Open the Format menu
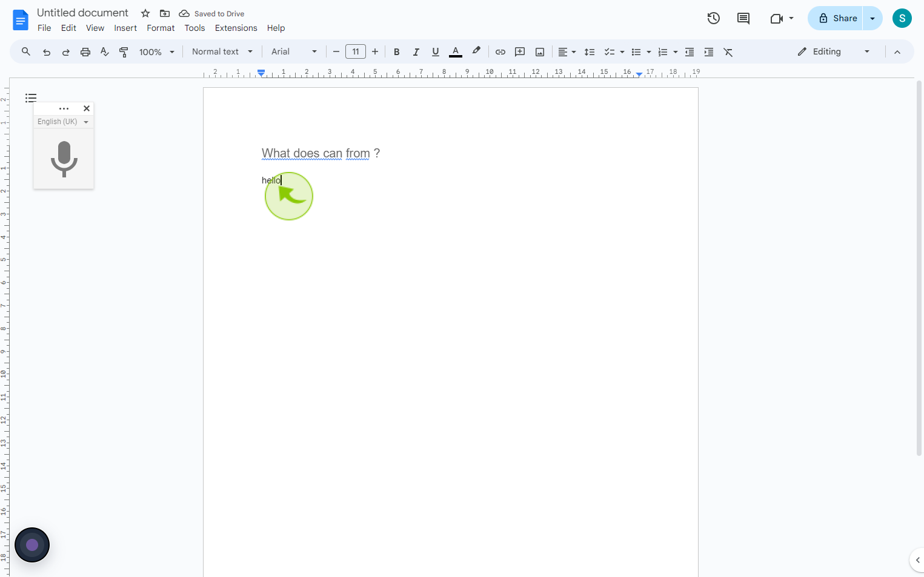The width and height of the screenshot is (924, 577). [161, 28]
